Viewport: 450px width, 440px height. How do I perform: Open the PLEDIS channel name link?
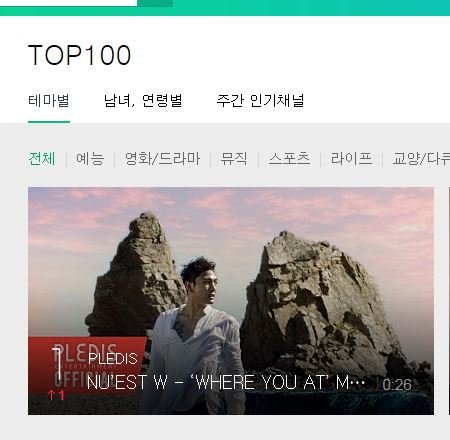coord(113,359)
